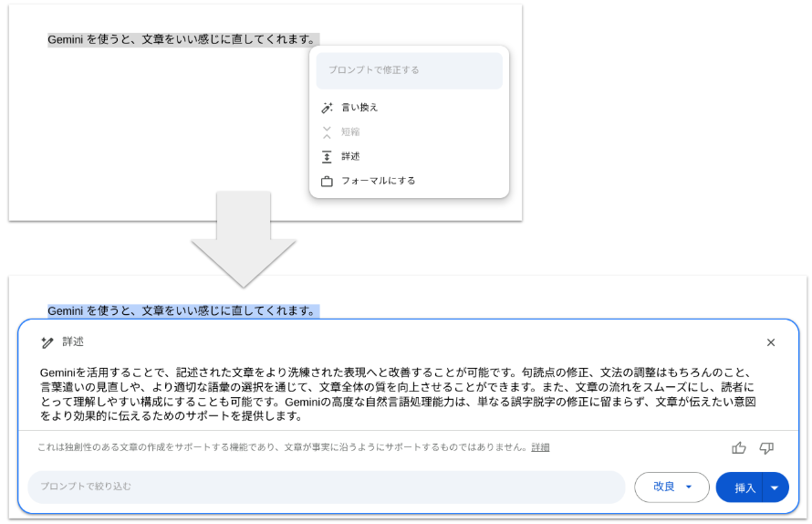Click highlighted Gemini sentence in upper document

coord(183,39)
